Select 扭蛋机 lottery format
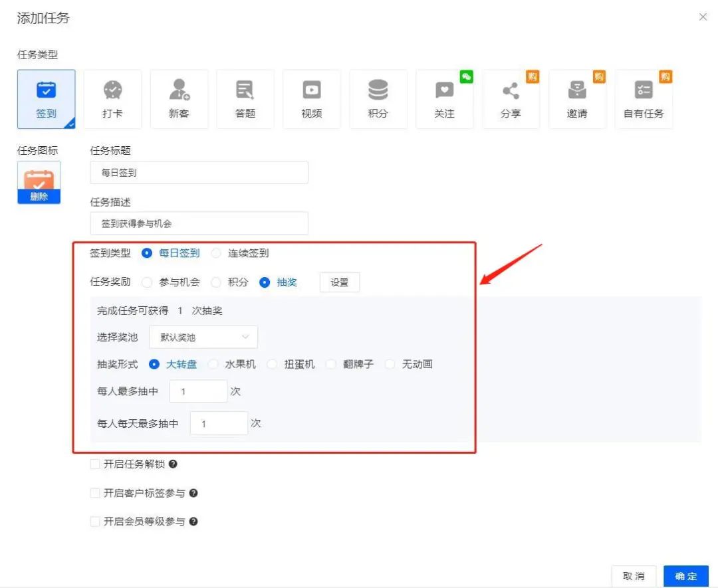The width and height of the screenshot is (718, 588). pos(273,364)
